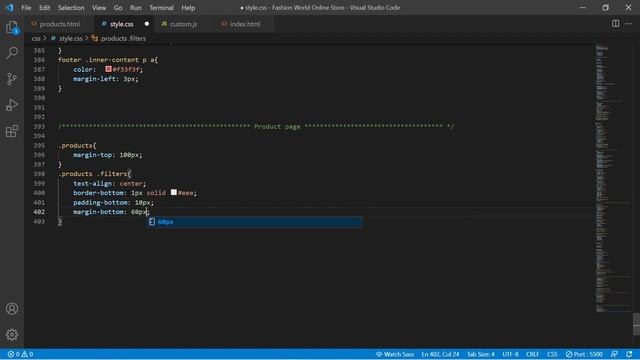Open the Extensions view icon
The height and width of the screenshot is (360, 640).
tap(12, 131)
